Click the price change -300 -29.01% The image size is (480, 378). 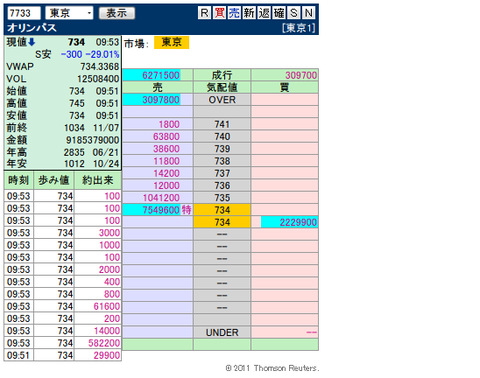[x=90, y=54]
